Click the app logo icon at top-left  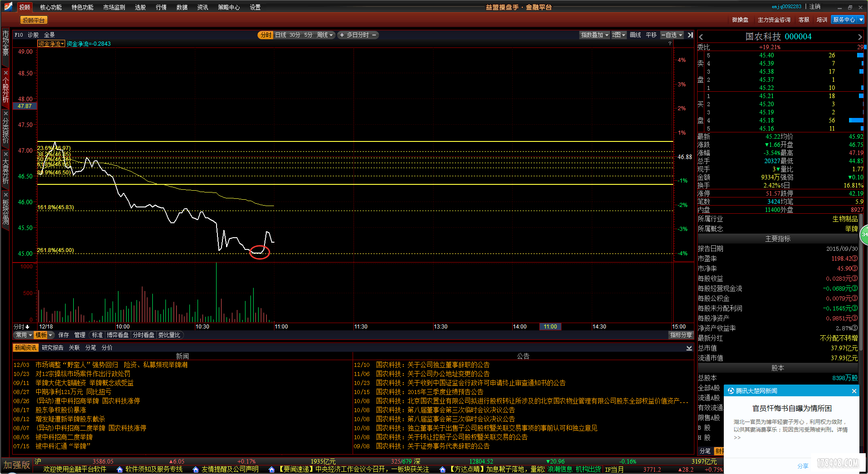8,7
